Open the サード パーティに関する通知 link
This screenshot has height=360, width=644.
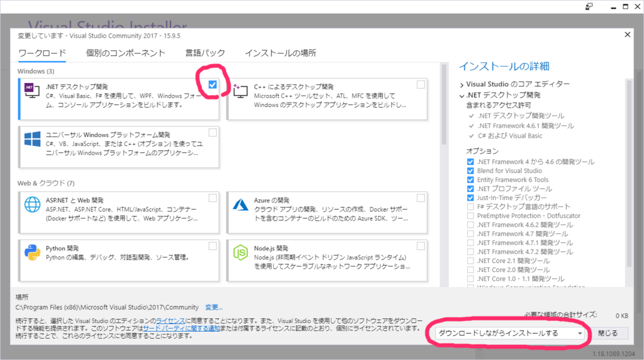point(181,329)
